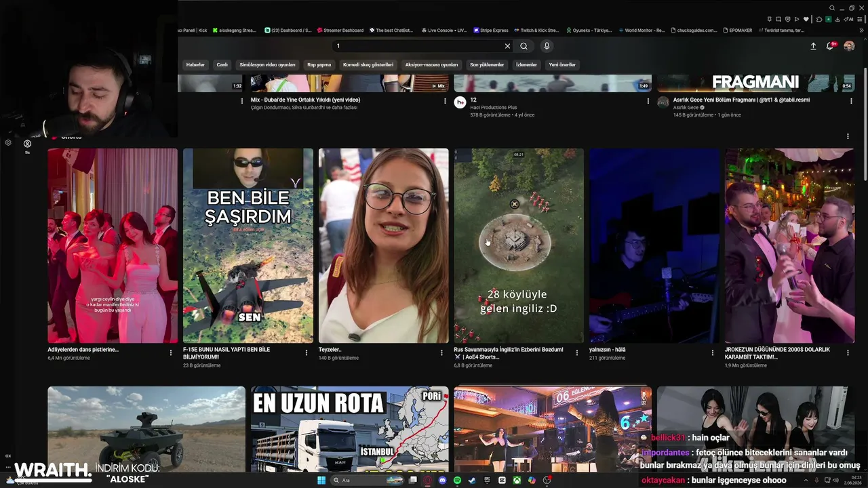Screen dimensions: 868x488
Task: Clear the YouTube search box text
Action: tap(507, 46)
